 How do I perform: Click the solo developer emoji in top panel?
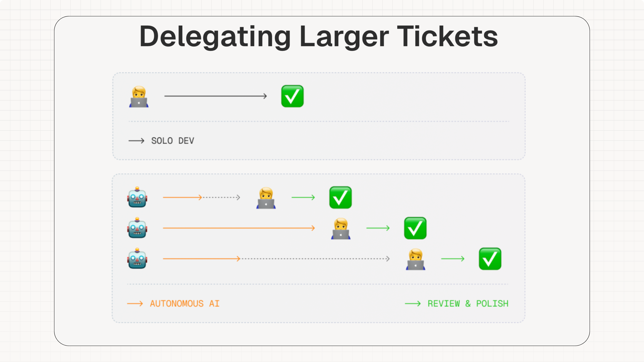[x=139, y=96]
